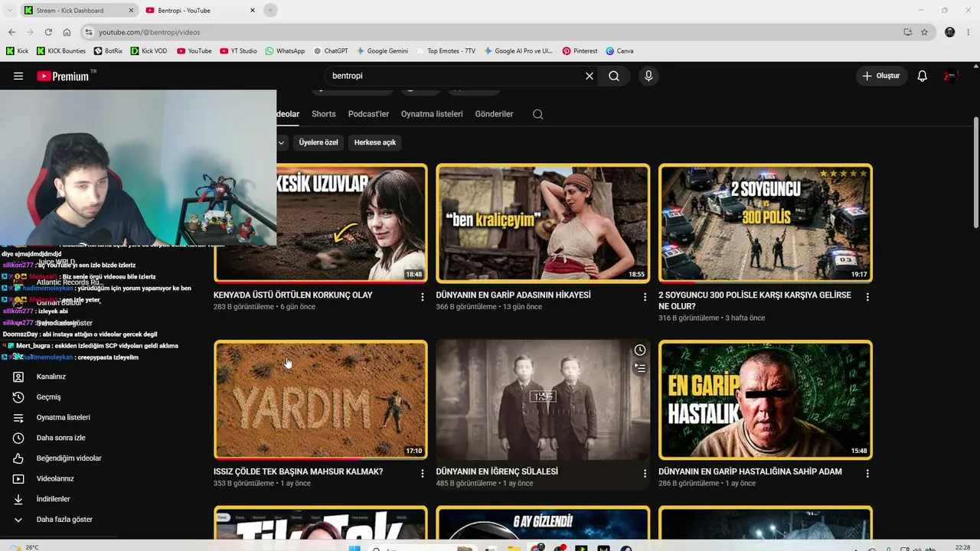Screen dimensions: 980x551
Task: Go to the YouTube Premium home logo
Action: point(64,76)
